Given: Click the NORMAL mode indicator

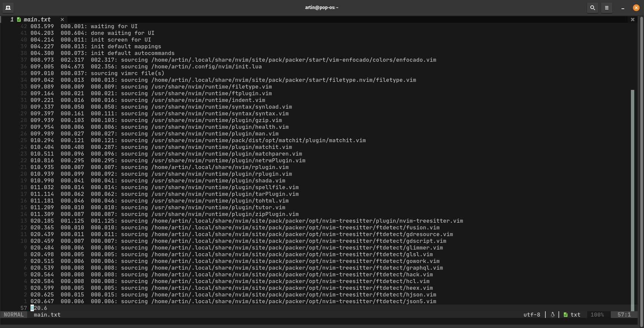Looking at the screenshot, I should point(14,315).
